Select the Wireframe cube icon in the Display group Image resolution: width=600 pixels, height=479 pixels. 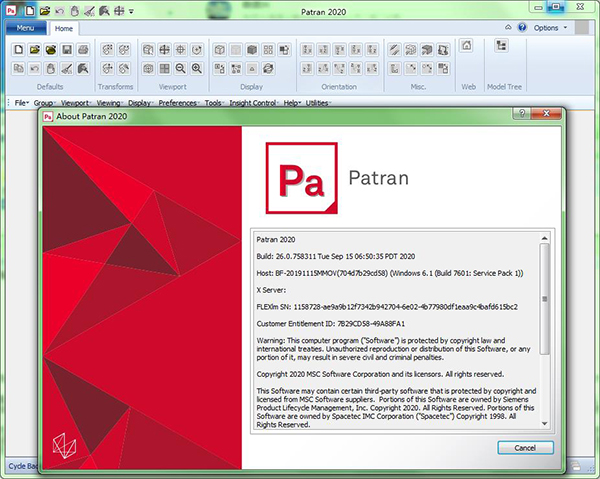[x=220, y=50]
